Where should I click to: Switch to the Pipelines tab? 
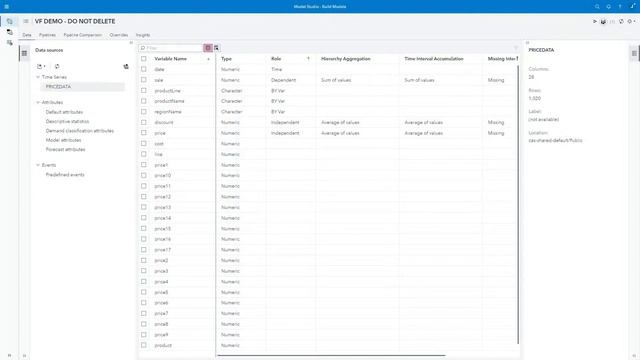(47, 35)
